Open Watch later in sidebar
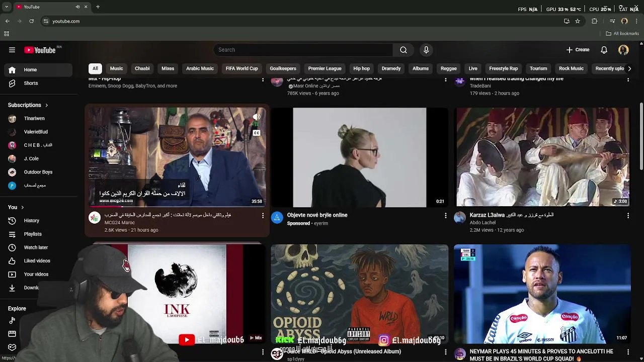This screenshot has width=644, height=362. [x=39, y=247]
